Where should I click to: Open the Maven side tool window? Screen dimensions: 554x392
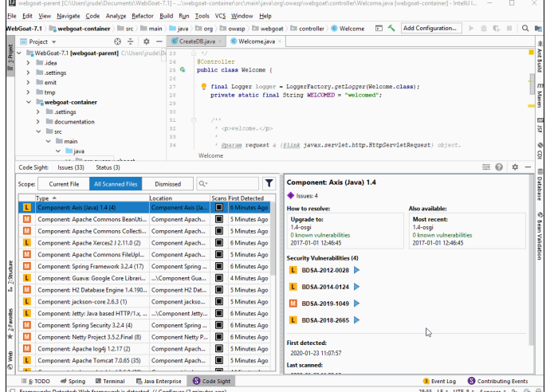click(540, 96)
